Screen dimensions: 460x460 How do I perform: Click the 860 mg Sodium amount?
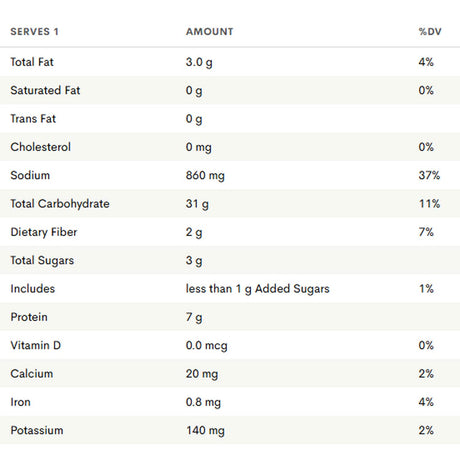(205, 176)
